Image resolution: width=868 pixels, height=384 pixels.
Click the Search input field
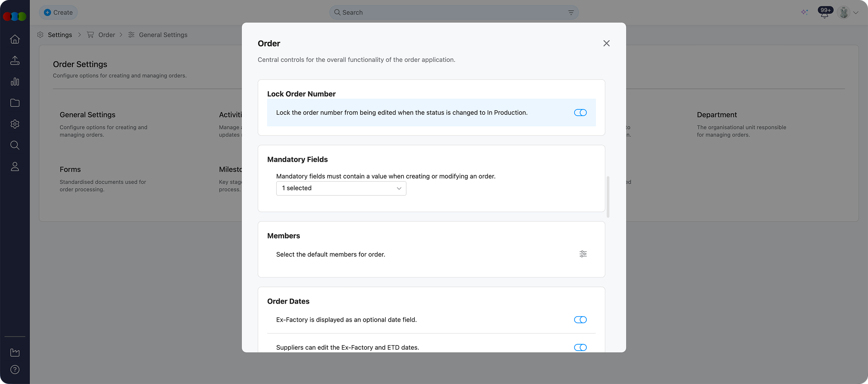click(452, 13)
